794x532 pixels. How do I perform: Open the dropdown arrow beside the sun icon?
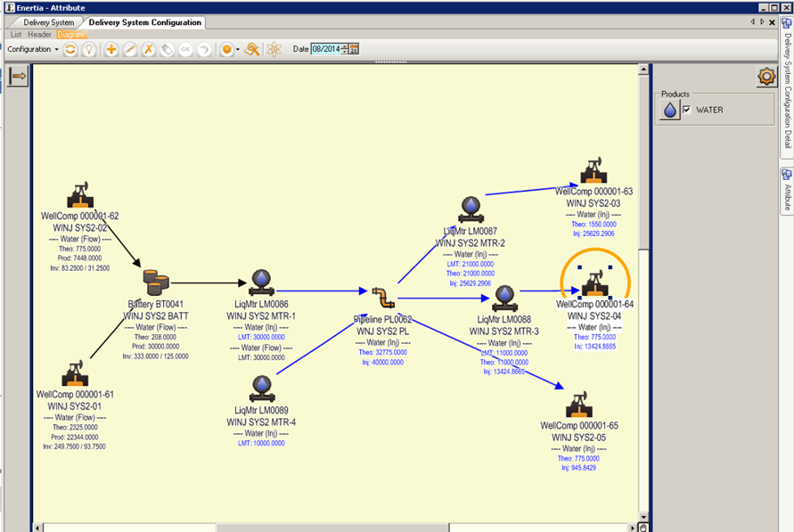237,51
